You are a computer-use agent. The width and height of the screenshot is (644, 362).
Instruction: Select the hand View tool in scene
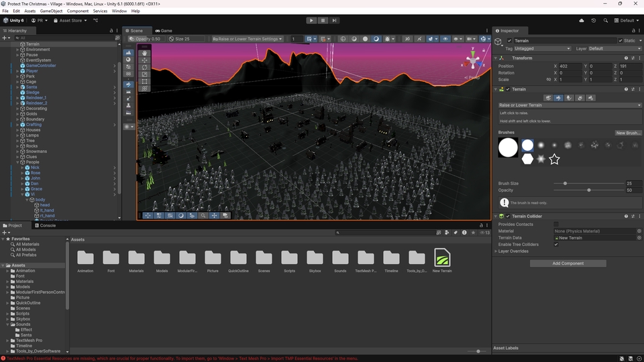tap(145, 53)
